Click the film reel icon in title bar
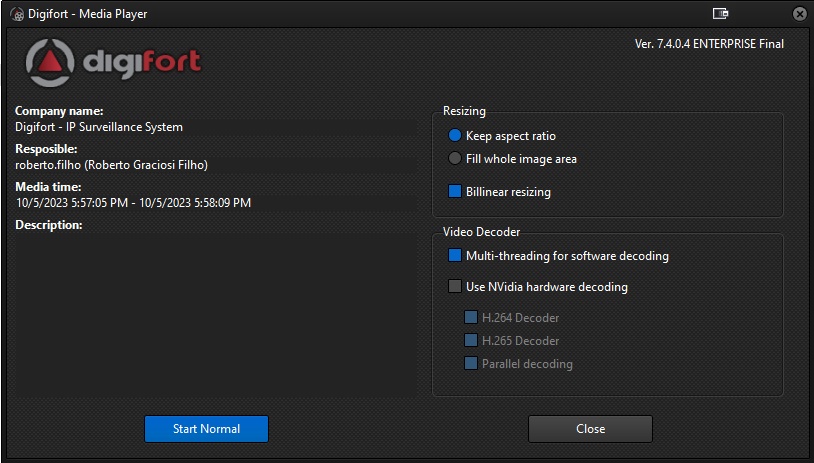This screenshot has height=463, width=814. coord(17,14)
